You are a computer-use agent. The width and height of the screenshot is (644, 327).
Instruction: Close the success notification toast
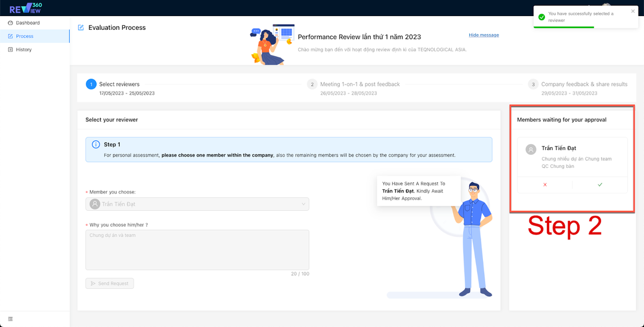pyautogui.click(x=633, y=11)
